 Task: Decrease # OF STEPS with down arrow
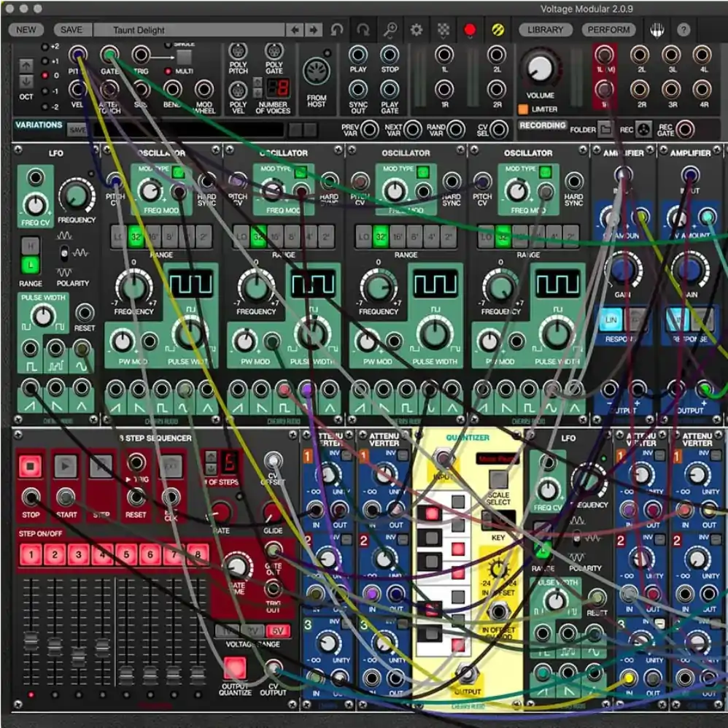(210, 468)
